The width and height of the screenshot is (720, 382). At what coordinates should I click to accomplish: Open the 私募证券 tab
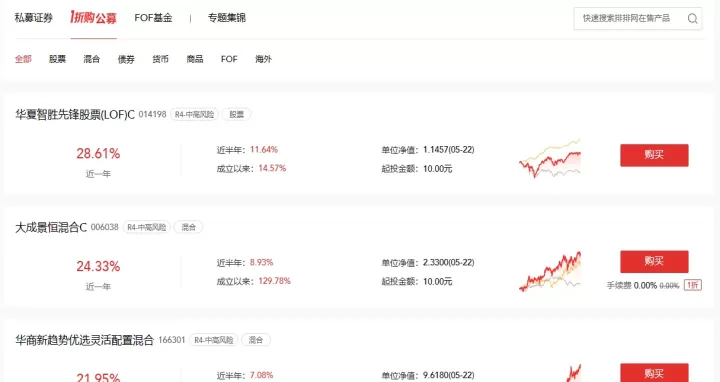[34, 18]
